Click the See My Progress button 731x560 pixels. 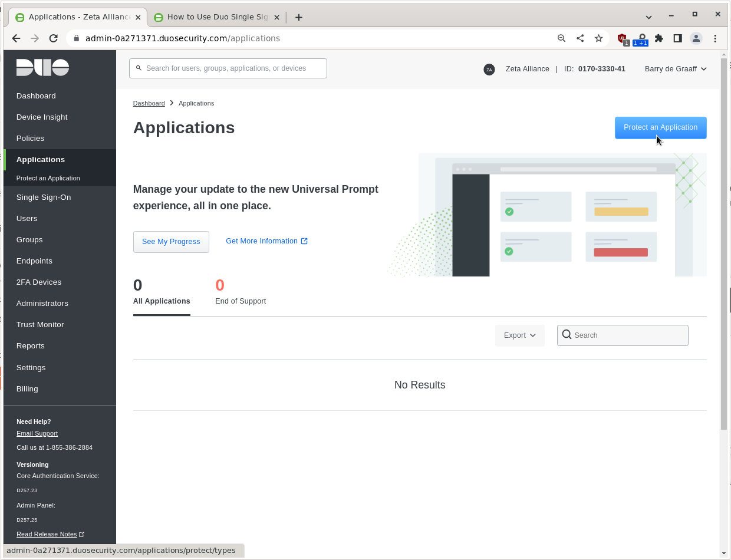click(171, 242)
